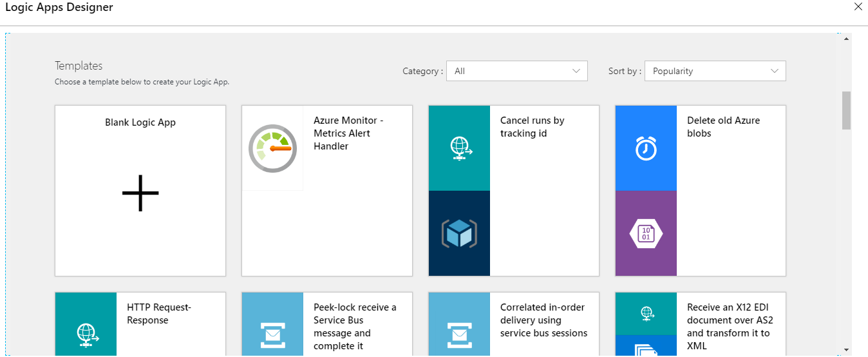The image size is (868, 357).
Task: Click the plus icon for Blank Logic App
Action: coord(140,193)
